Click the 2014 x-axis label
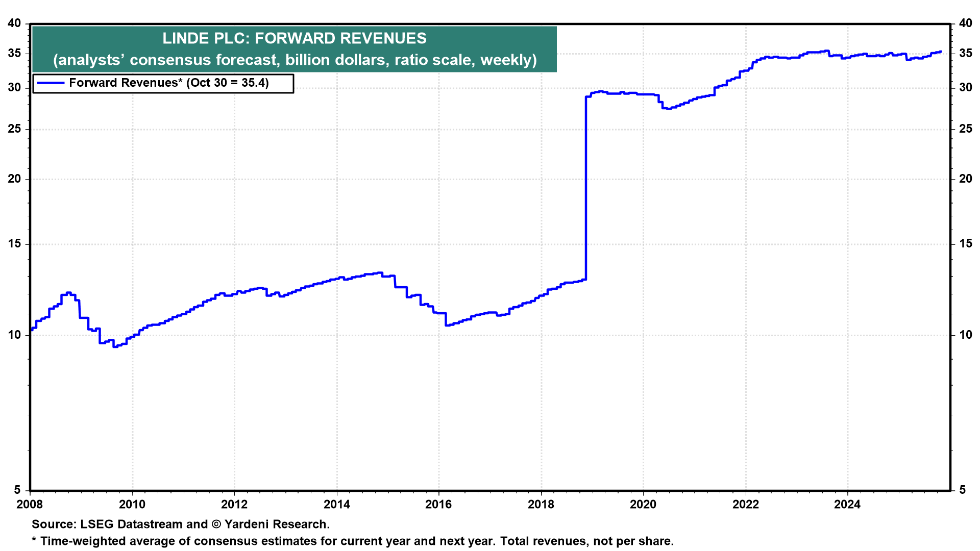980x551 pixels. coord(336,505)
